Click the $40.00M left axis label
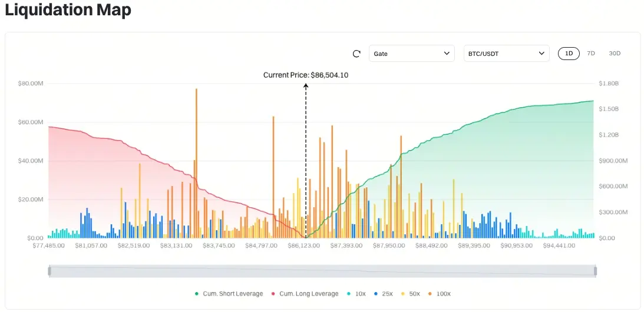 31,161
